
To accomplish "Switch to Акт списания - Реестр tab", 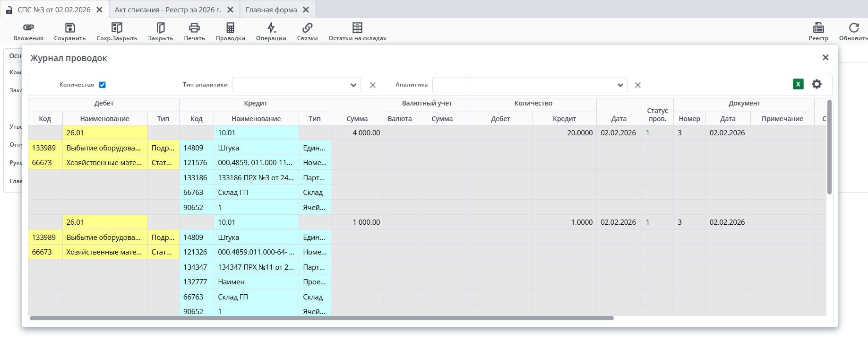I will pos(168,9).
